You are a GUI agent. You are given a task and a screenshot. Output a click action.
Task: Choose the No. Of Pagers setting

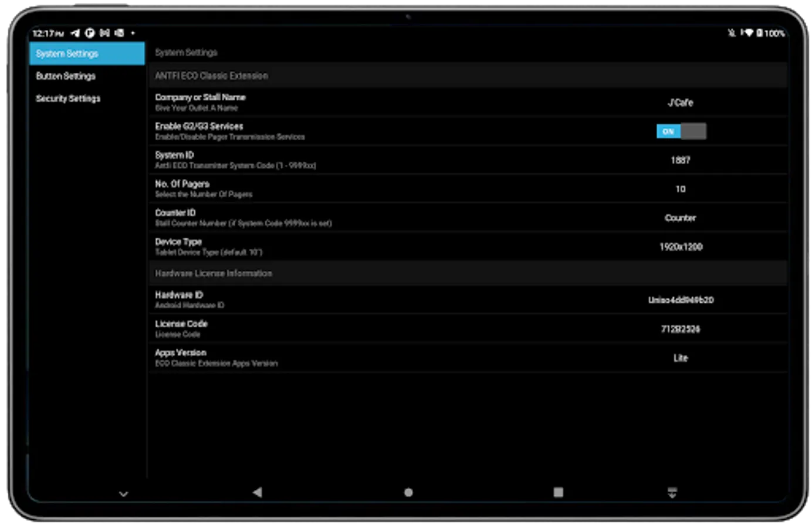(468, 188)
